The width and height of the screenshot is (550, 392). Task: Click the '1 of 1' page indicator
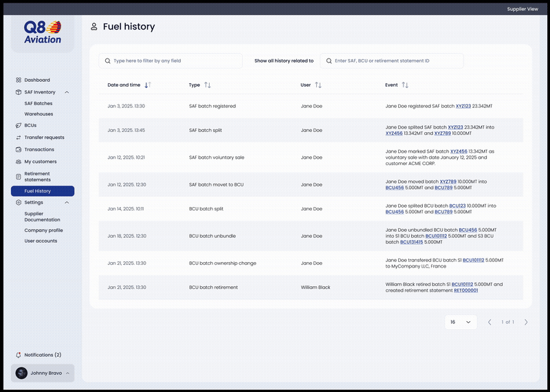507,322
